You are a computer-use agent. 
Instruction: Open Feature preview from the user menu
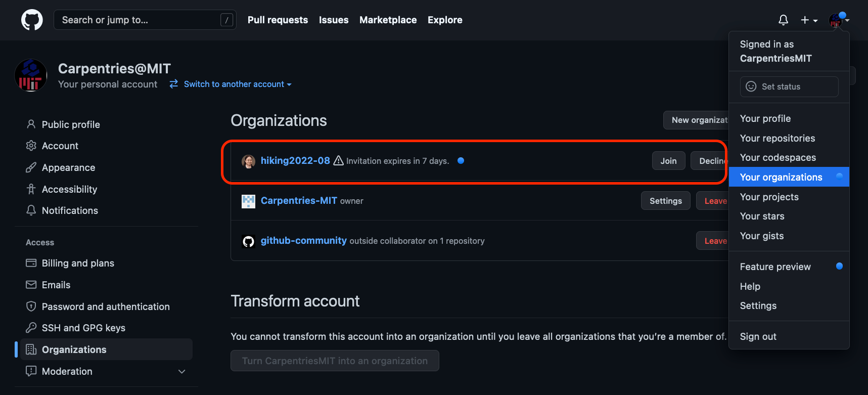click(x=789, y=267)
